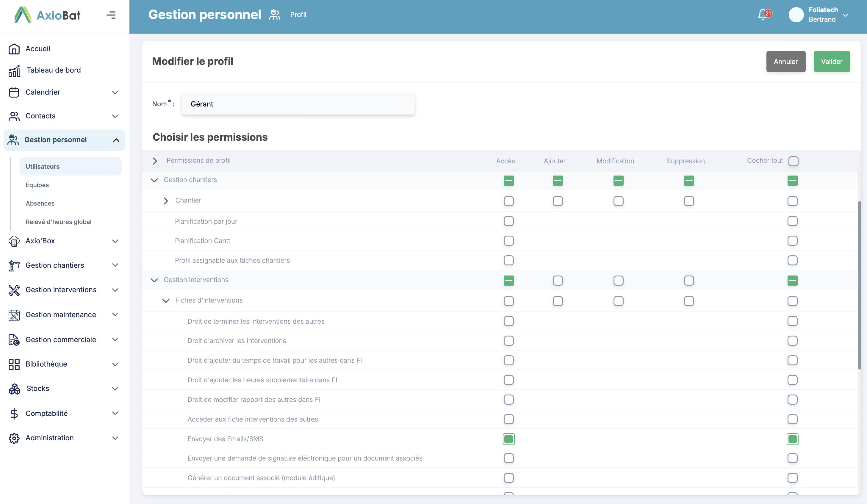Check Accès for Planification Gantt
Viewport: 867px width, 504px height.
pyautogui.click(x=508, y=241)
